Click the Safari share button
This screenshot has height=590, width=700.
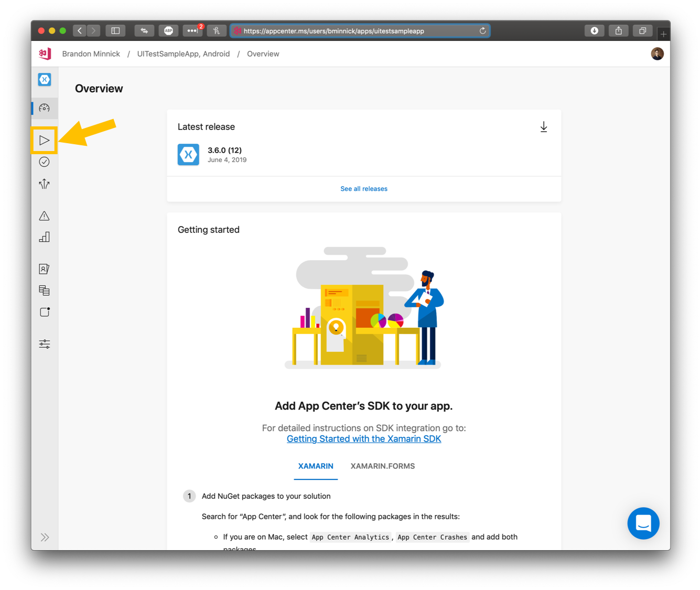[619, 31]
